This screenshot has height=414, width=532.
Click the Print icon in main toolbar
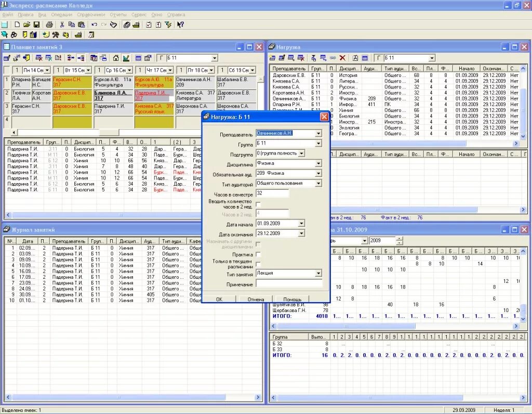tap(49, 24)
